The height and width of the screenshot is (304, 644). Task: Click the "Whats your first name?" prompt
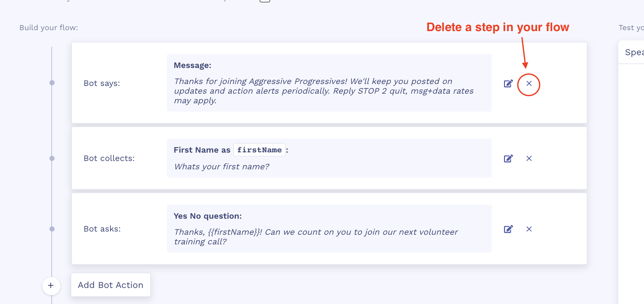[222, 166]
